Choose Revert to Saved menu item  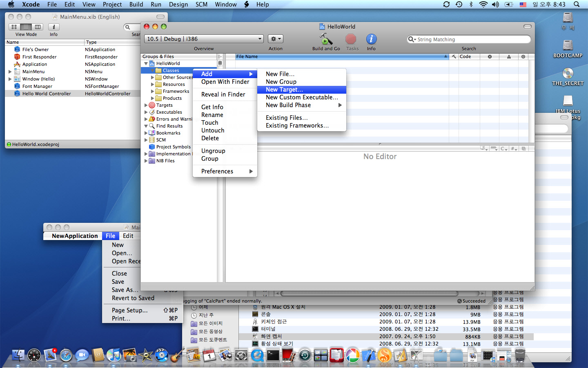(x=133, y=298)
